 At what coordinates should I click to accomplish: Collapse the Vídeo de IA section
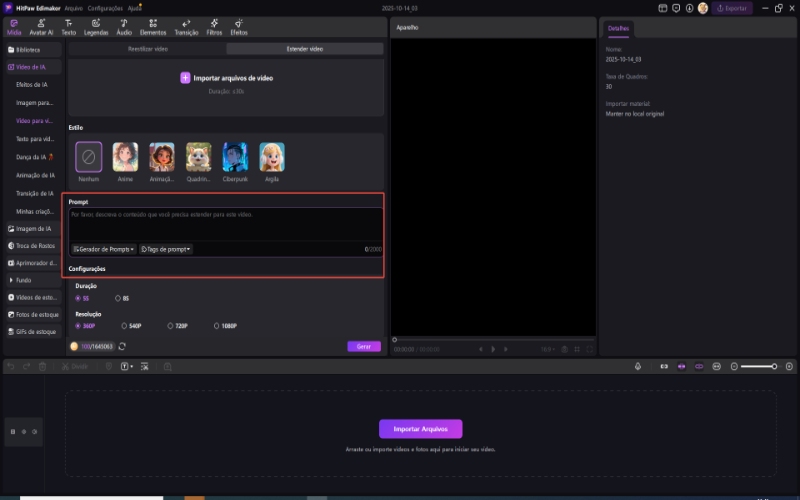tap(34, 67)
